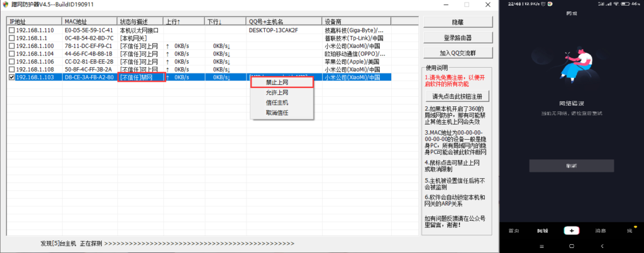The width and height of the screenshot is (644, 253).
Task: Uncheck the selected 192.168.1.103 row checkbox
Action: [x=11, y=77]
